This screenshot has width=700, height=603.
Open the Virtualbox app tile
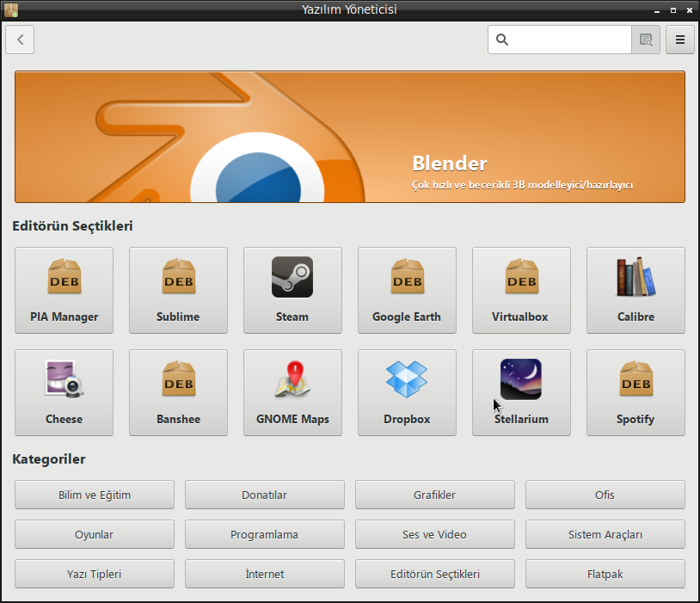click(x=521, y=291)
